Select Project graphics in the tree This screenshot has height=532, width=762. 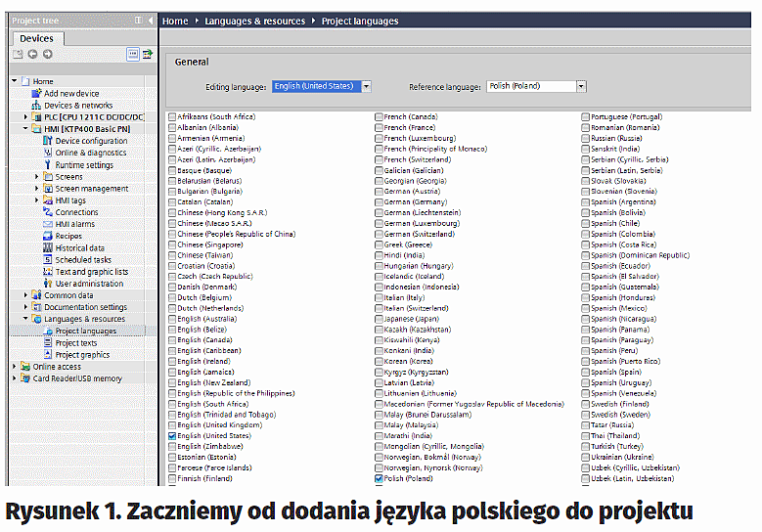click(82, 355)
